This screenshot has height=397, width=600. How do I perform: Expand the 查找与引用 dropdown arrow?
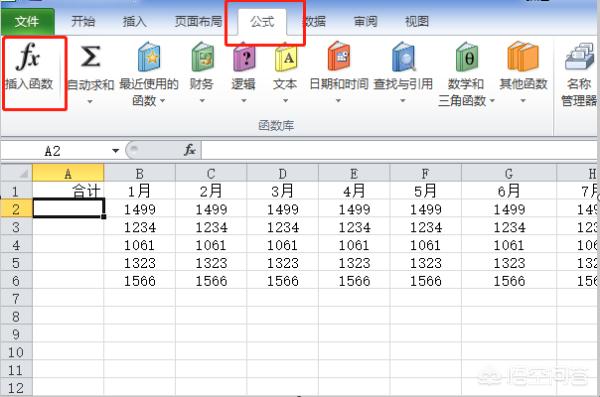click(x=403, y=101)
